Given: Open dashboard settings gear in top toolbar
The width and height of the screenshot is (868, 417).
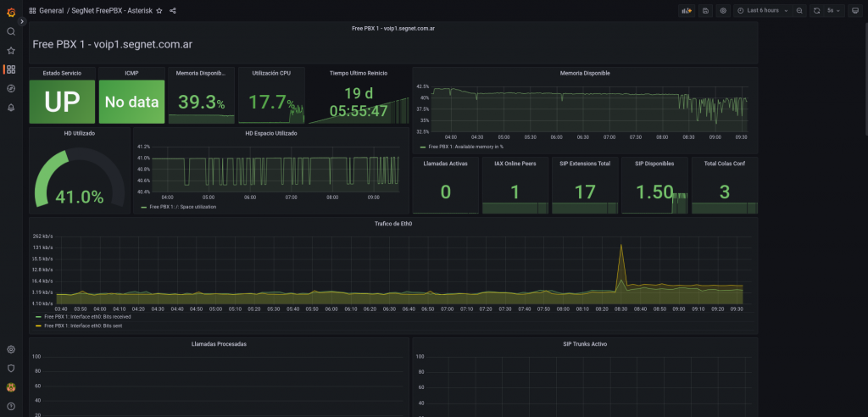Looking at the screenshot, I should (723, 11).
